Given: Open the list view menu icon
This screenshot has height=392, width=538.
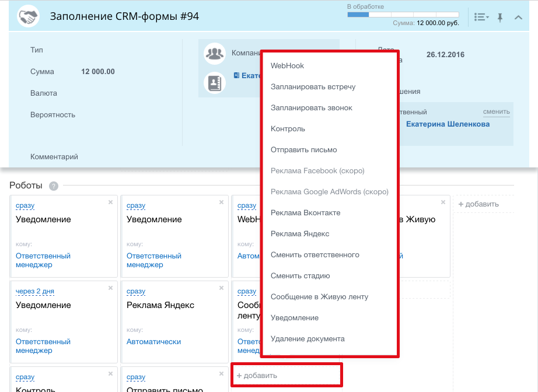Looking at the screenshot, I should pyautogui.click(x=481, y=17).
